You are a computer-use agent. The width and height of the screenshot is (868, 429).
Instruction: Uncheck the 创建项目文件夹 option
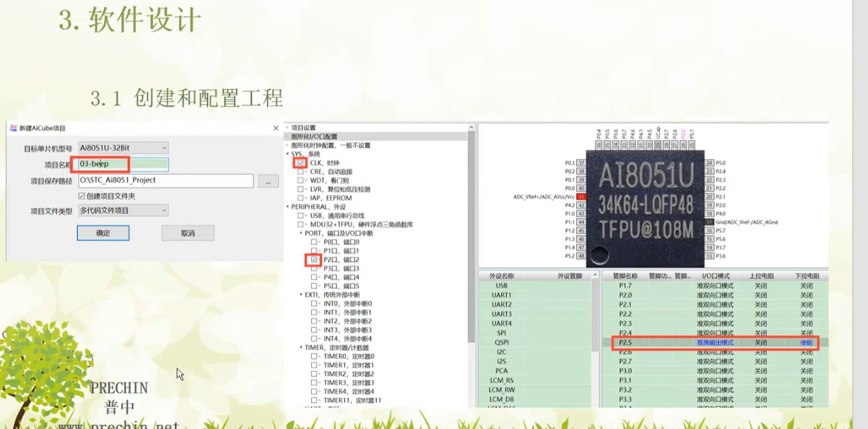81,195
